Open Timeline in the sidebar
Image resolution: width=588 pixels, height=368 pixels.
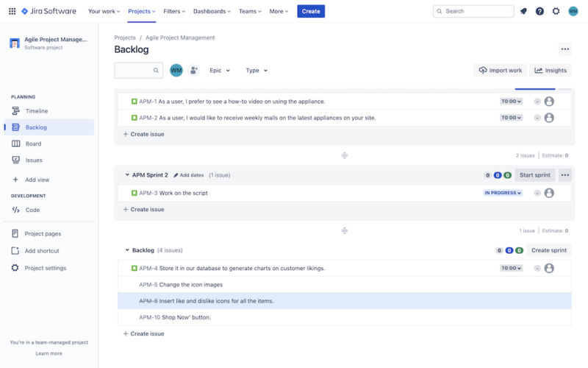(49, 111)
